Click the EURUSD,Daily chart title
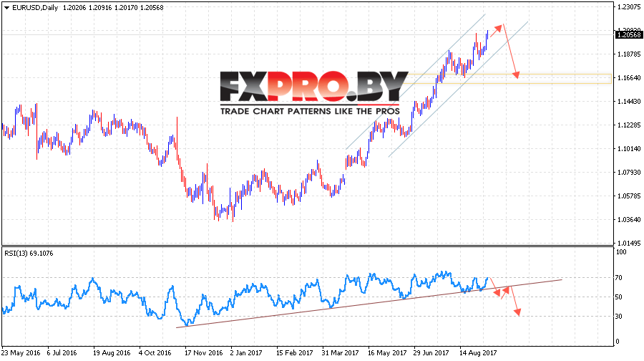The height and width of the screenshot is (361, 644). tap(35, 7)
